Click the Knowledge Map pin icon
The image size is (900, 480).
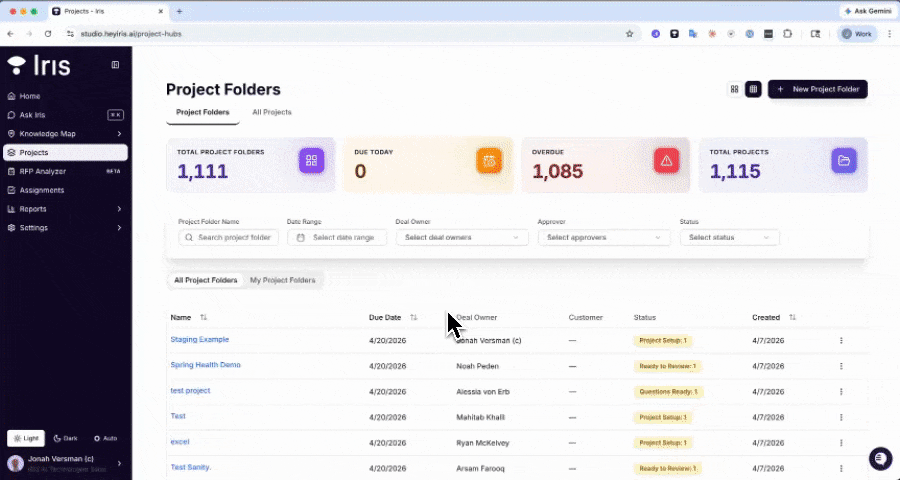point(11,134)
